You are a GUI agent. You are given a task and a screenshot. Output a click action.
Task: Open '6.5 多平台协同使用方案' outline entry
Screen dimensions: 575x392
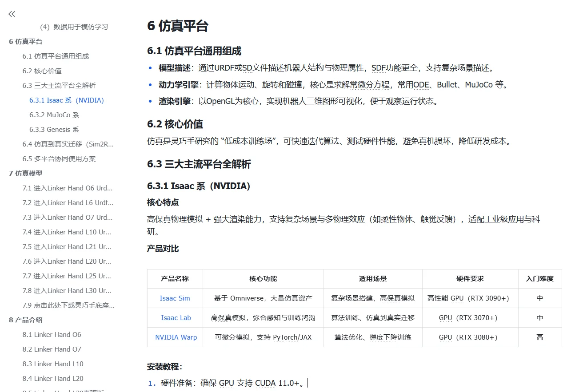(x=59, y=158)
